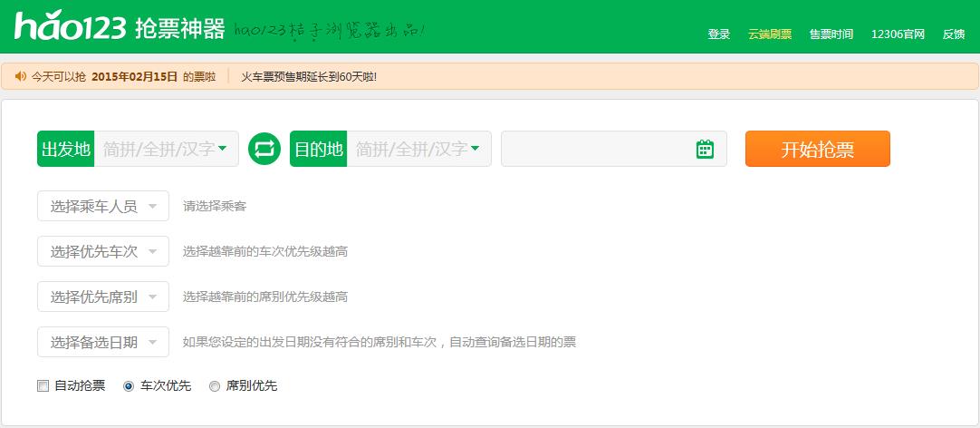Viewport: 980px width, 428px height.
Task: Click the swap departure and destination icon
Action: point(264,149)
